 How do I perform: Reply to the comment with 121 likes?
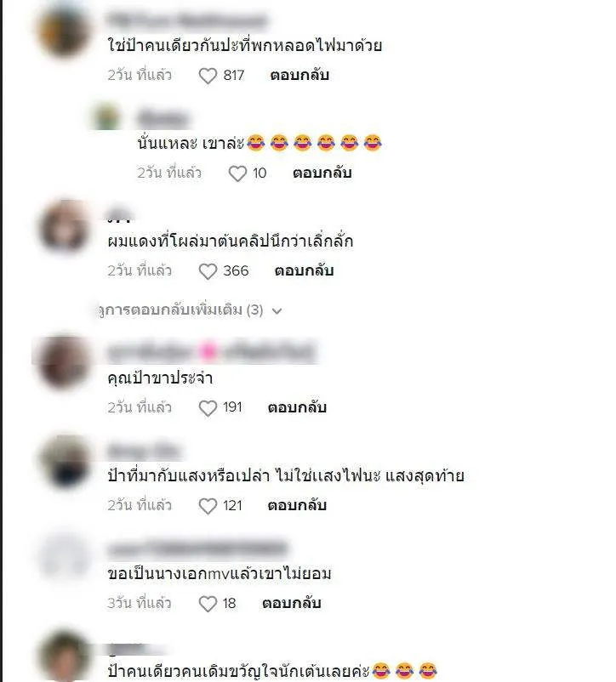coord(297,505)
